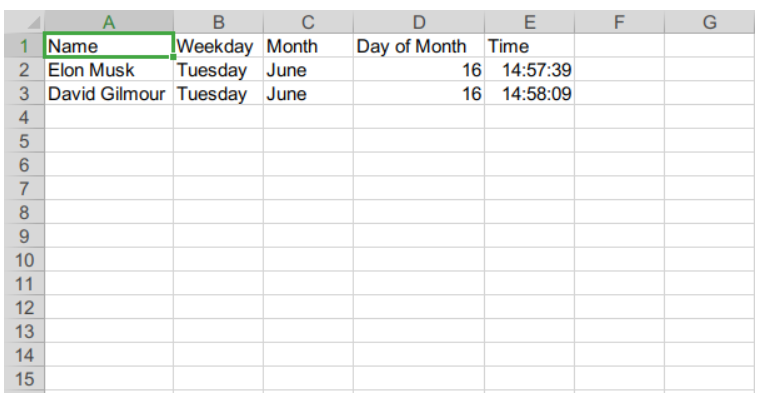Select row 2 header

coord(25,70)
